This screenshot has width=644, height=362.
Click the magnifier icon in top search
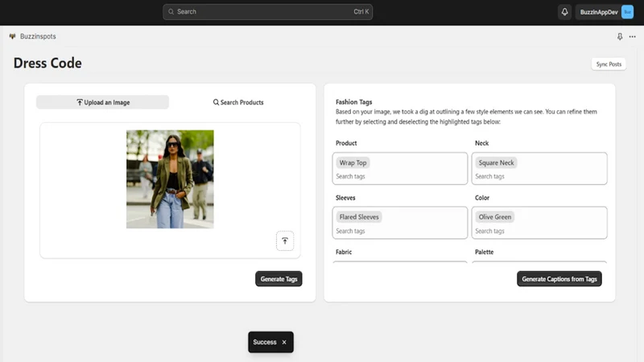point(171,12)
